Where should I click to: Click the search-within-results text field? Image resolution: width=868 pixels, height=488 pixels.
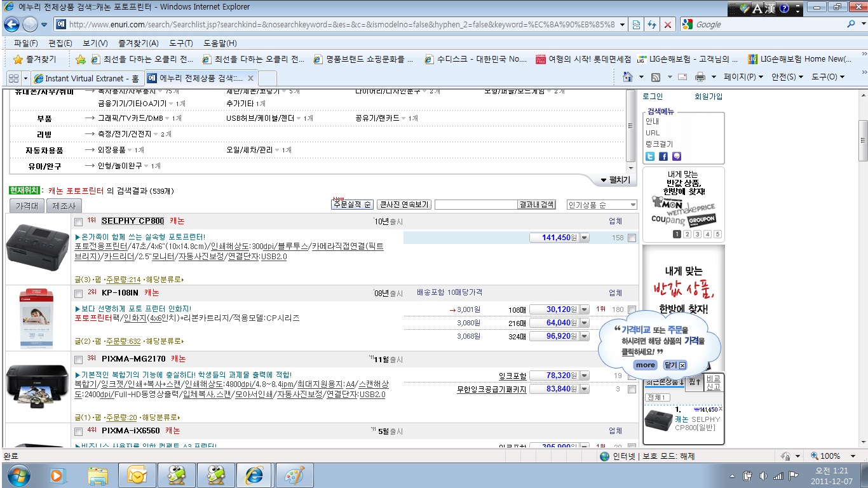click(x=476, y=205)
